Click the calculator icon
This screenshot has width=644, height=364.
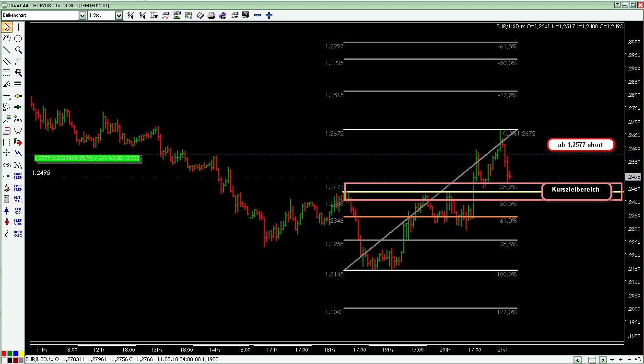7,199
